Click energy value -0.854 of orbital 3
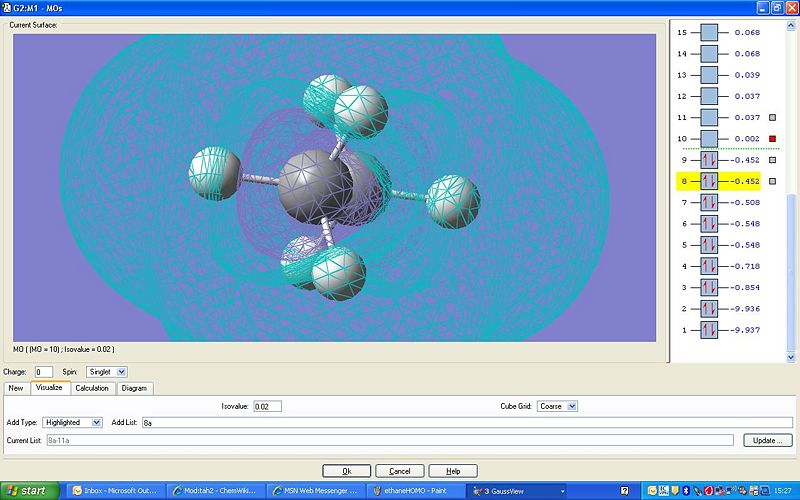800x500 pixels. (745, 287)
